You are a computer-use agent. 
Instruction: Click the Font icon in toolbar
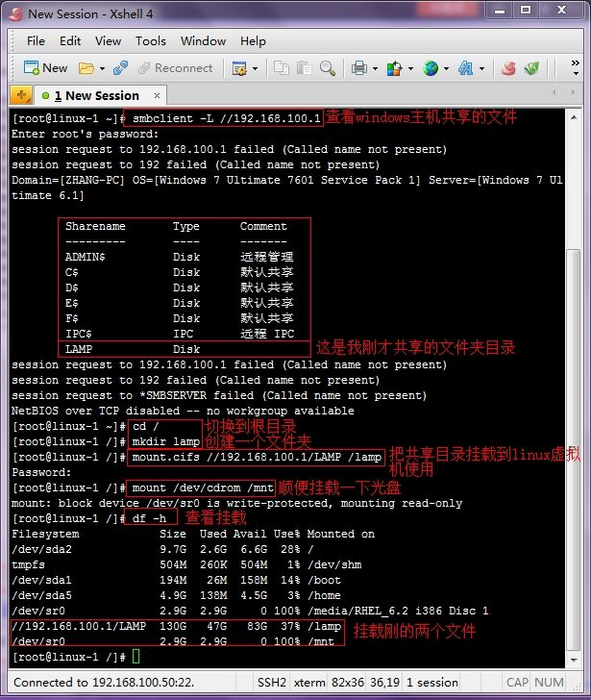click(466, 68)
